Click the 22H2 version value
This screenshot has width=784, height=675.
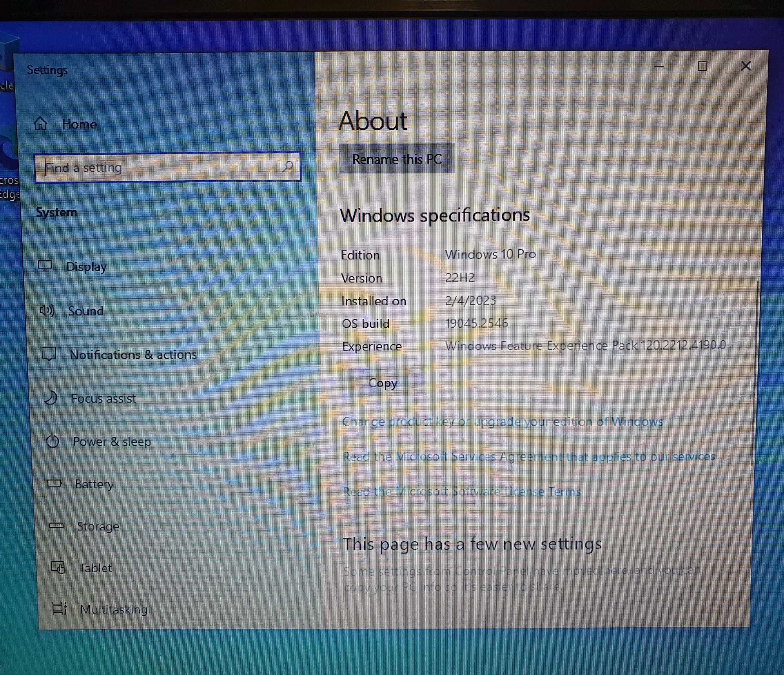(x=460, y=278)
